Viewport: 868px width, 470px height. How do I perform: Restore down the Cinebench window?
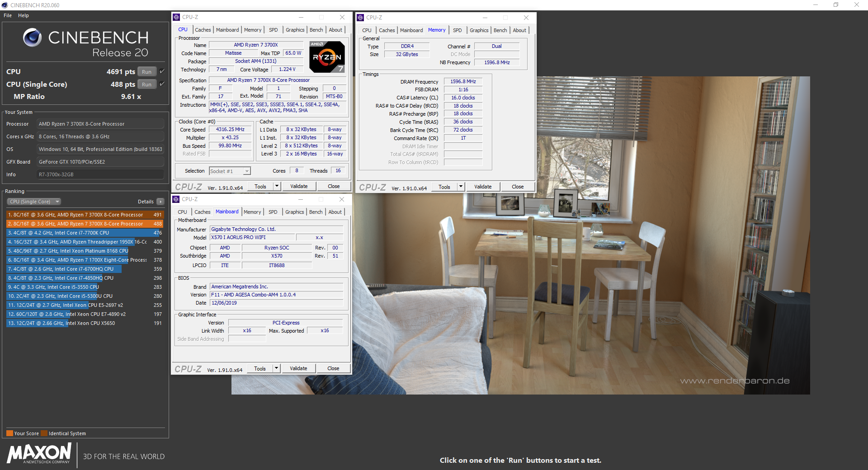(x=836, y=5)
